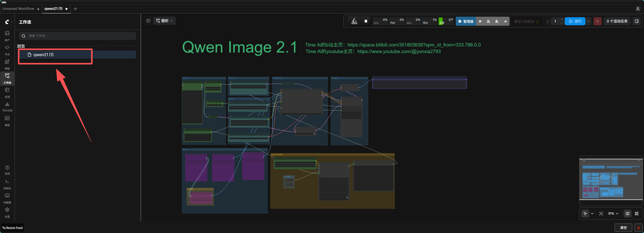Viewport: 644px width, 233px height.
Task: Open the 模型 (Models) sidebar panel
Action: [x=7, y=64]
